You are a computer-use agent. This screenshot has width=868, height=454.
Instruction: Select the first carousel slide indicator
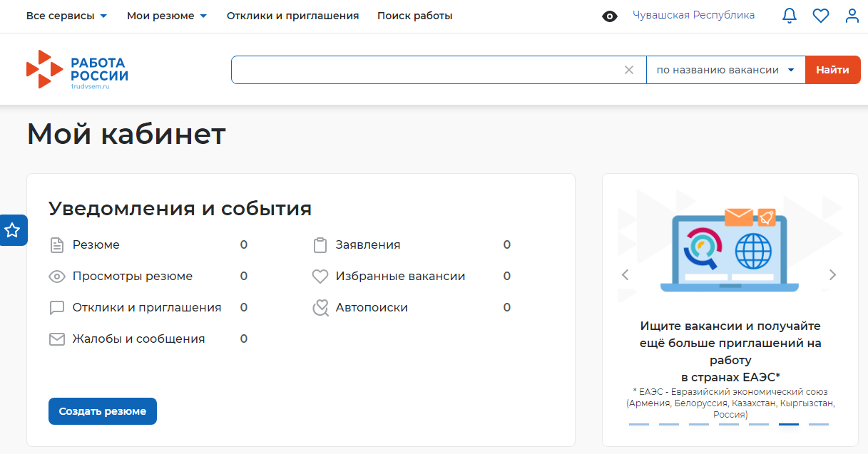(639, 424)
